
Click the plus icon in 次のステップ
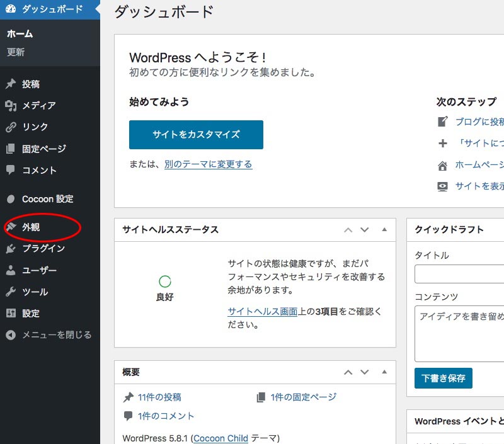pos(443,143)
